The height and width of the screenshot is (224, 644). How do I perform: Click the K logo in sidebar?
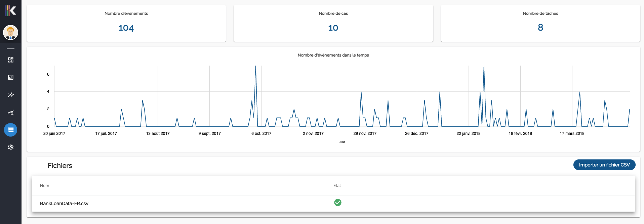pos(11,11)
